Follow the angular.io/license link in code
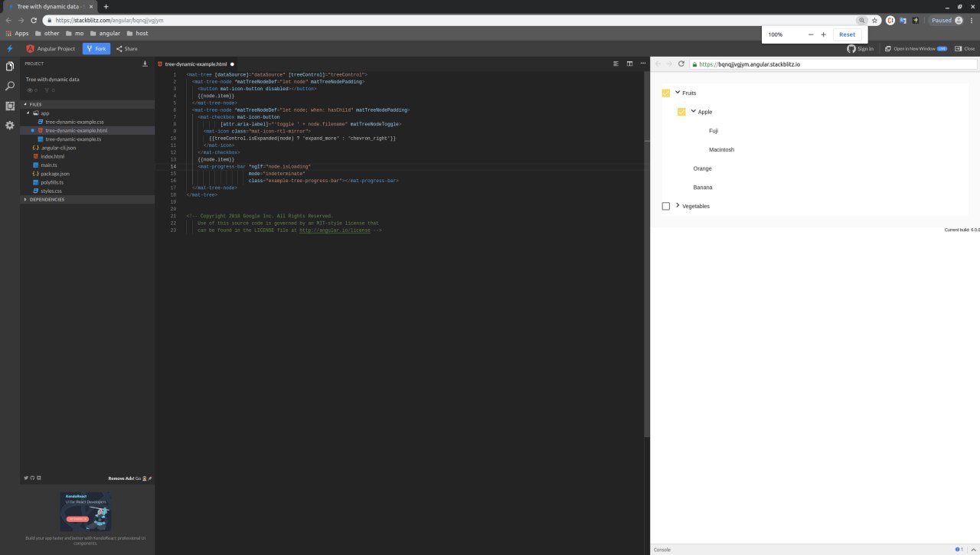Image resolution: width=980 pixels, height=555 pixels. [x=335, y=230]
